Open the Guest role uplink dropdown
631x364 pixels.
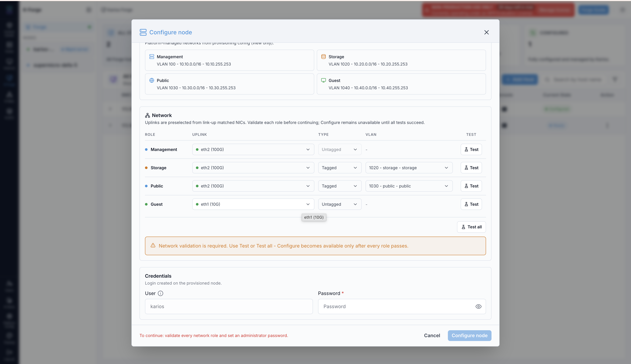[253, 204]
